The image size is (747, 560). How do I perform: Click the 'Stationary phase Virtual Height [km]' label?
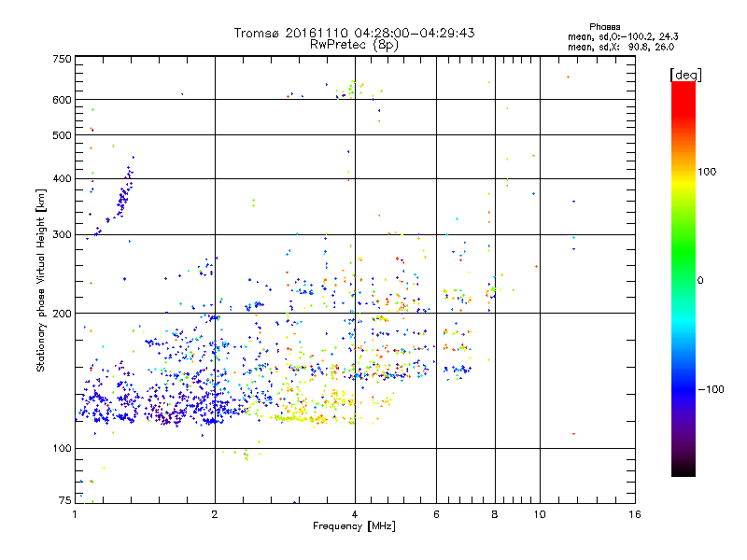point(40,281)
